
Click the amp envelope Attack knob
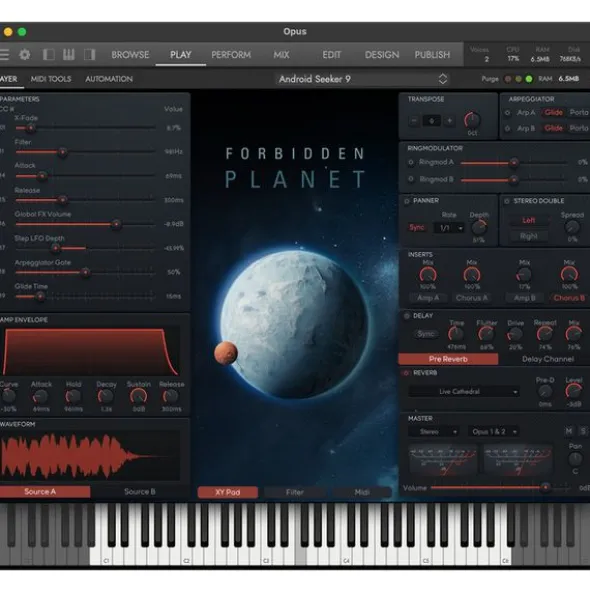(40, 397)
